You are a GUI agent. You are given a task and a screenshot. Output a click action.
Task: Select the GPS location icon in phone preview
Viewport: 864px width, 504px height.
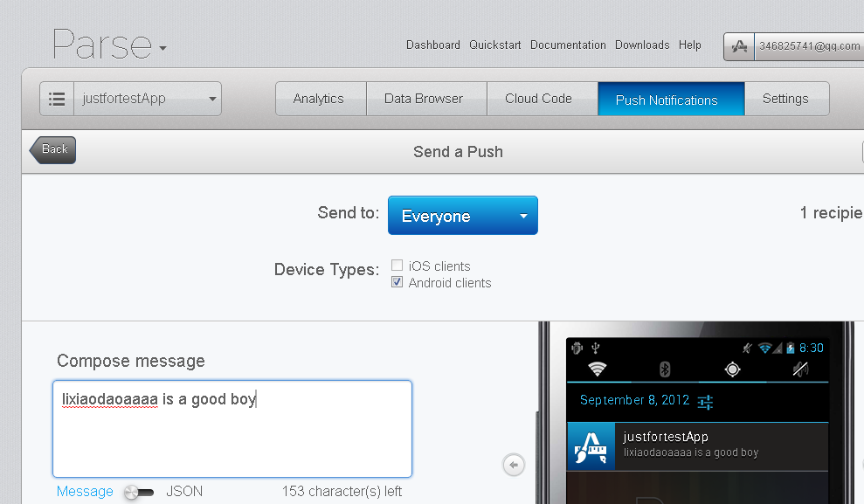pyautogui.click(x=732, y=369)
